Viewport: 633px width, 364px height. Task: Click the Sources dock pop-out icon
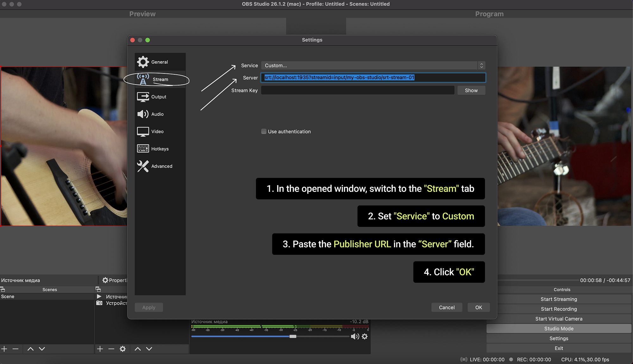(98, 289)
